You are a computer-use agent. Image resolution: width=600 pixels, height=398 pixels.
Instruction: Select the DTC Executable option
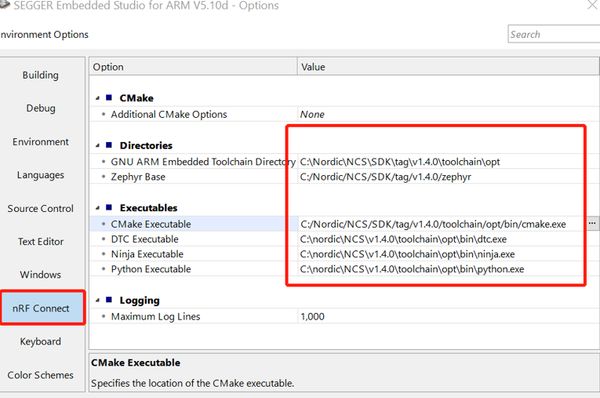tap(145, 239)
